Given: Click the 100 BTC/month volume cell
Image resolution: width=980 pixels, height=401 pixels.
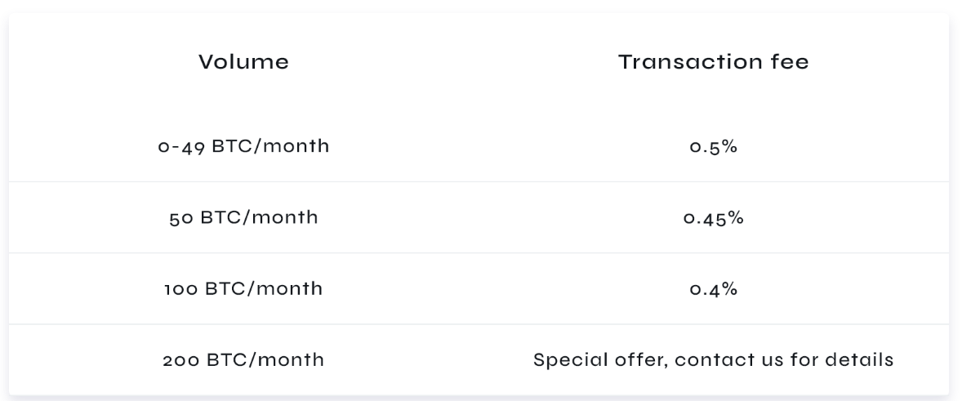Looking at the screenshot, I should [x=243, y=289].
